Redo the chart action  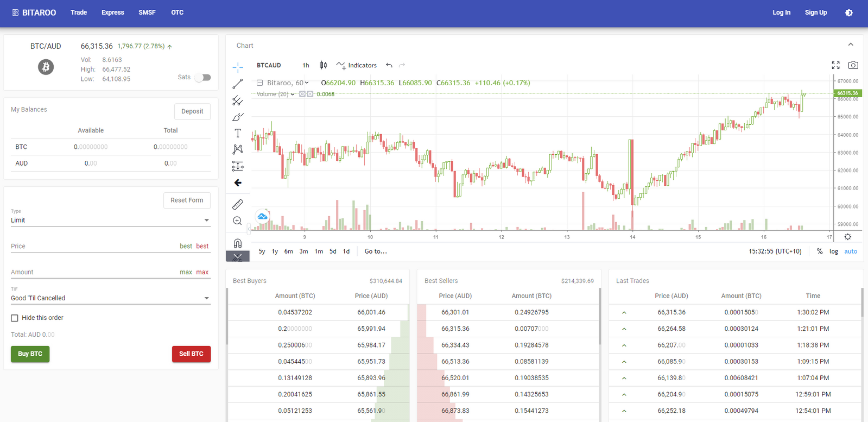tap(402, 65)
